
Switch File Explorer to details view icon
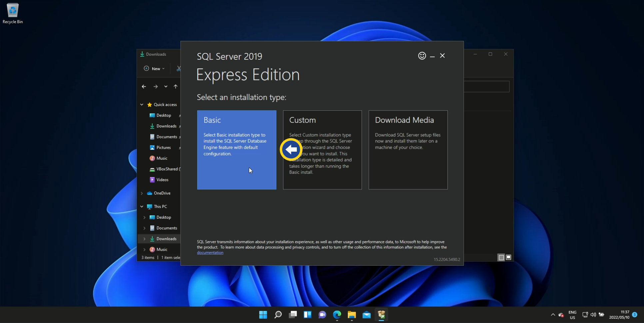[x=501, y=257]
